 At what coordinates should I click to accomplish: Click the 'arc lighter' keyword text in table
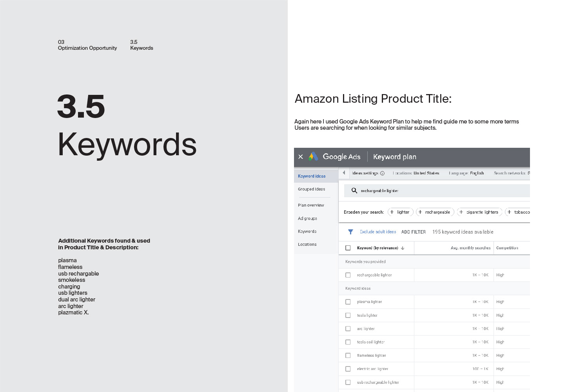coord(366,329)
